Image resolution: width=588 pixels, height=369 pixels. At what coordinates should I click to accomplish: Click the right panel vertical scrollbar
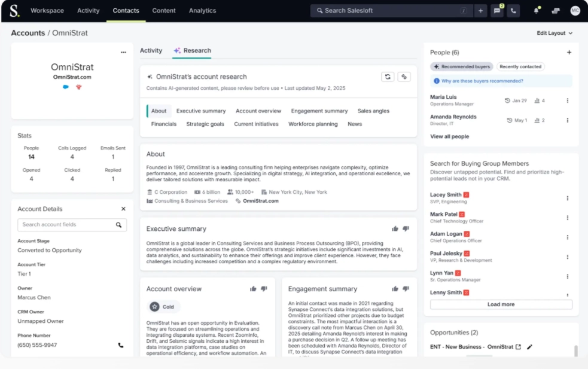576,351
